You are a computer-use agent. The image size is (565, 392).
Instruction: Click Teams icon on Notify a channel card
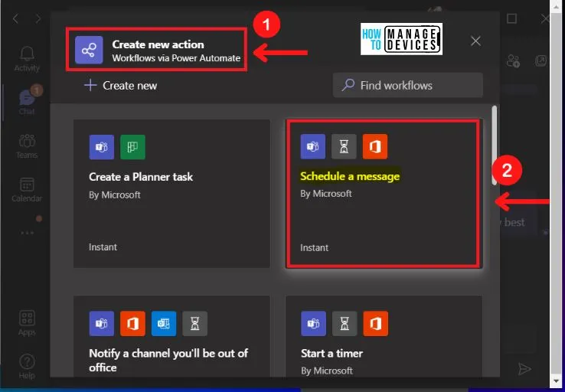coord(102,324)
